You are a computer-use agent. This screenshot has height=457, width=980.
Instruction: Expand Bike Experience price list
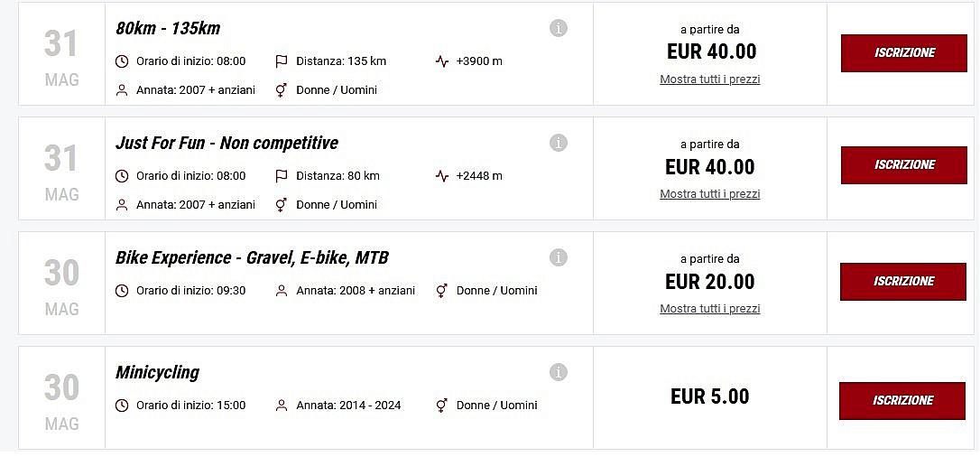coord(709,309)
